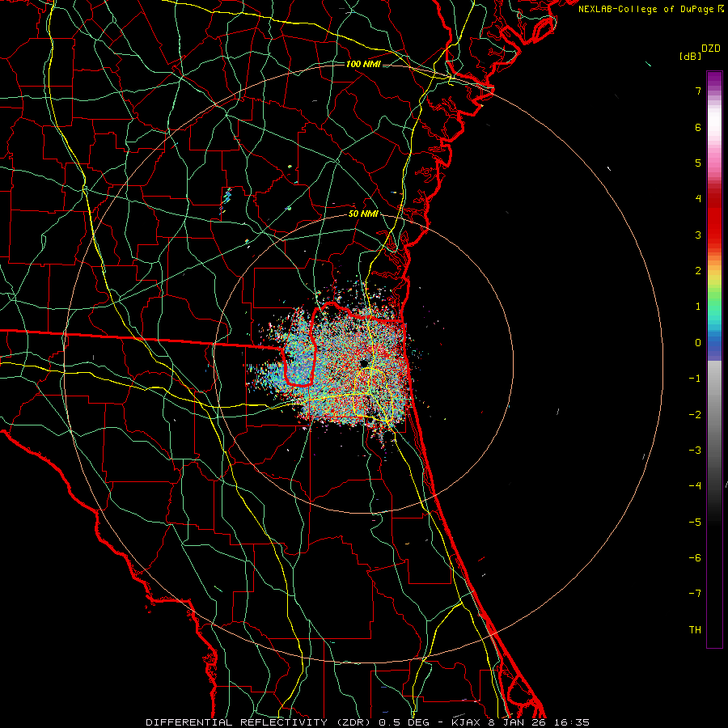
Task: Click the NEXLAB-College of DuPage title text
Action: pyautogui.click(x=645, y=9)
